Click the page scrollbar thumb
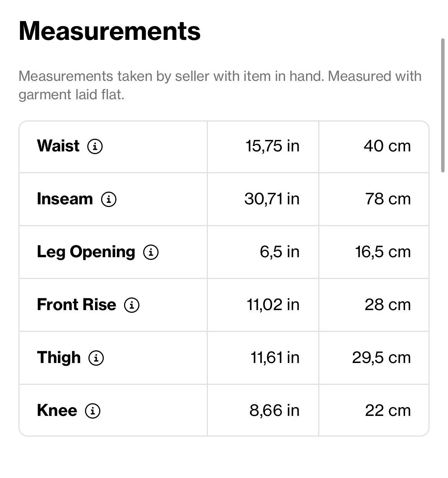This screenshot has width=448, height=478. pos(443,105)
